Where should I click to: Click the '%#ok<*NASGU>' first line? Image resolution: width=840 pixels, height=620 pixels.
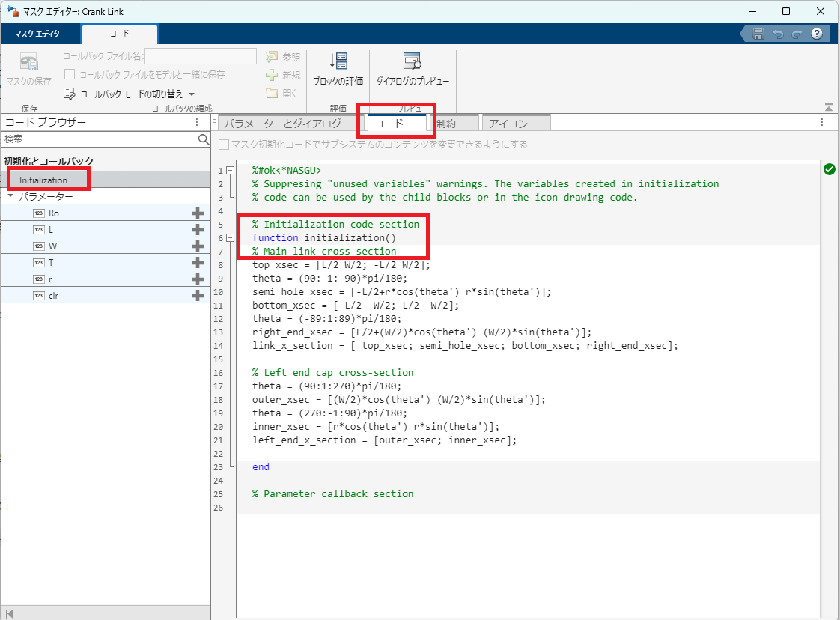(287, 171)
